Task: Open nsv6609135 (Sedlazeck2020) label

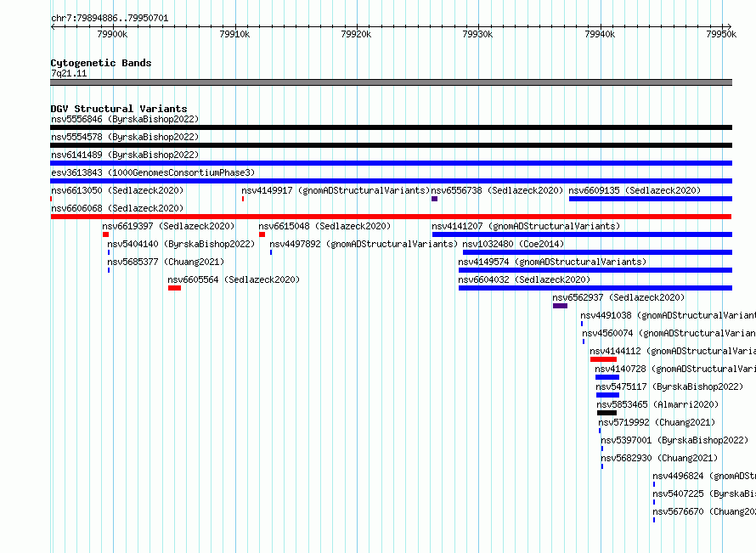Action: tap(635, 190)
